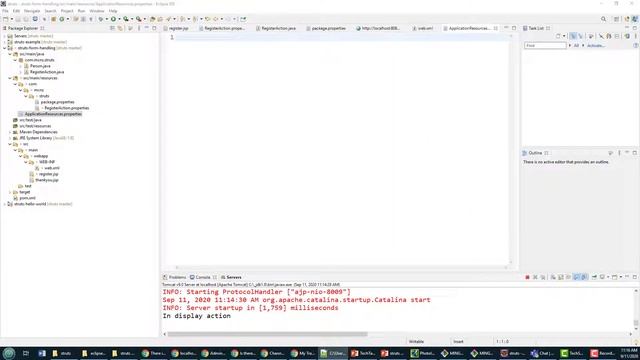The width and height of the screenshot is (640, 360).
Task: Click the Save toolbar icon
Action: click(x=18, y=19)
